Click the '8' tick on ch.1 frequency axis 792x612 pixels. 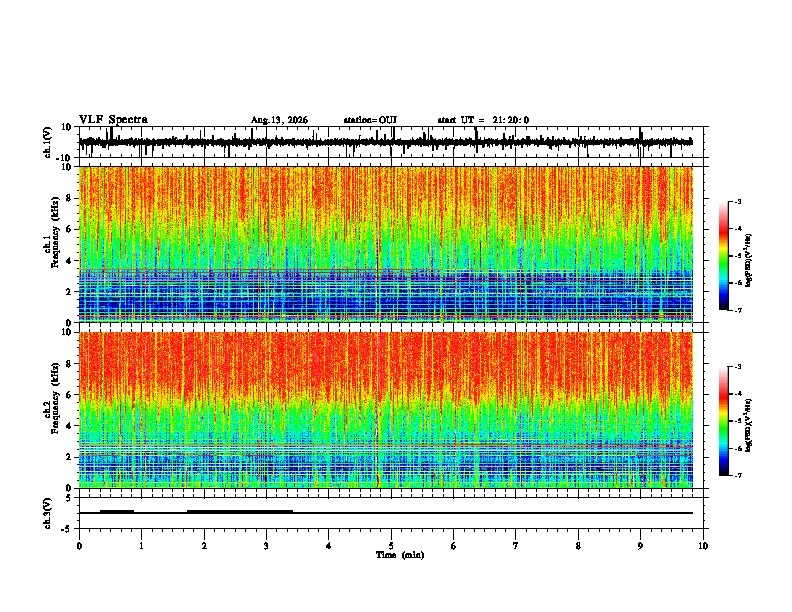[69, 198]
